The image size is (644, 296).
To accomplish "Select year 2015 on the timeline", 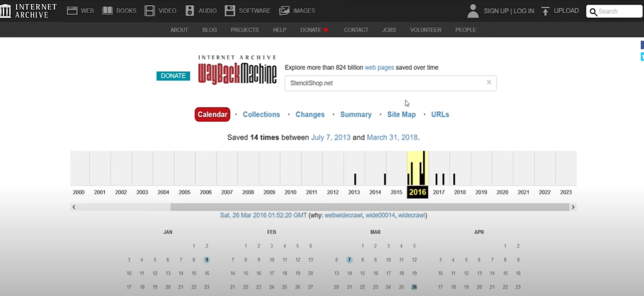I will [x=396, y=192].
